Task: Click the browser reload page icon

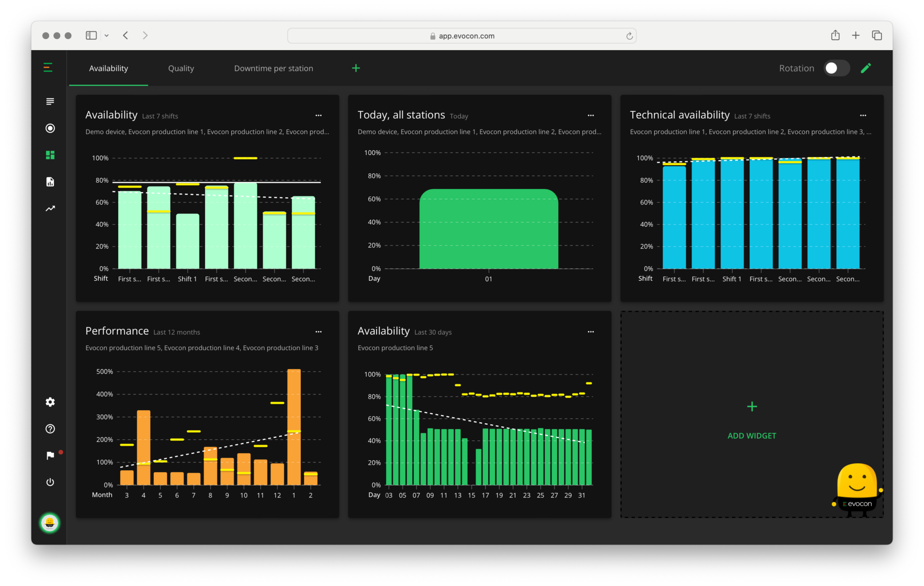Action: [x=629, y=36]
